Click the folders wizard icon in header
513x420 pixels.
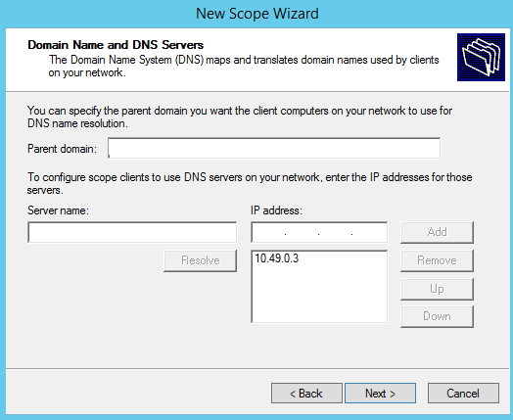point(481,57)
